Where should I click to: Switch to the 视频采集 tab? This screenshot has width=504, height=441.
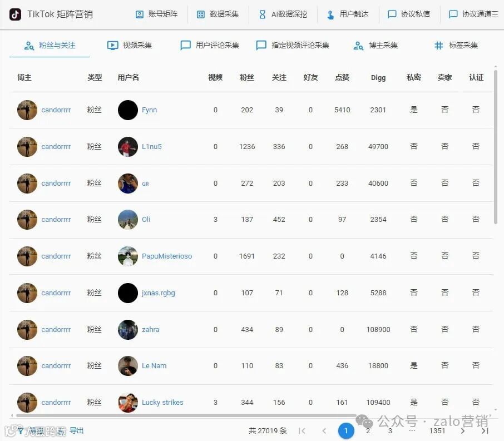(130, 45)
